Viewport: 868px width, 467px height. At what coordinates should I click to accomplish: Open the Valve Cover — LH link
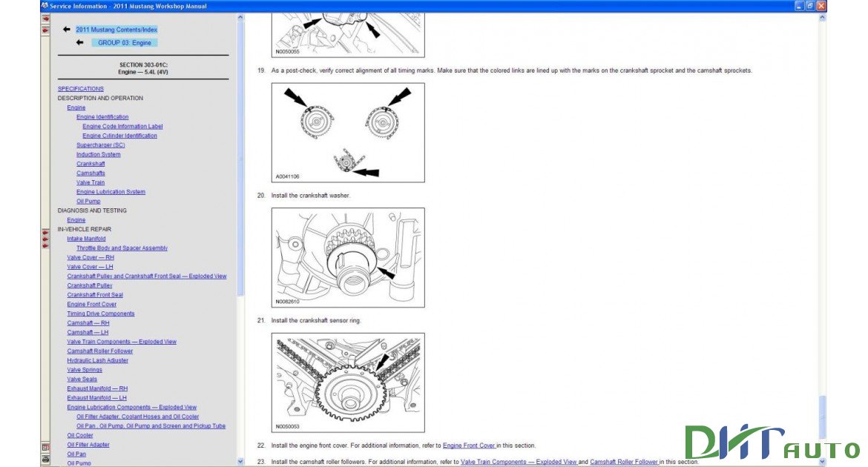click(91, 267)
